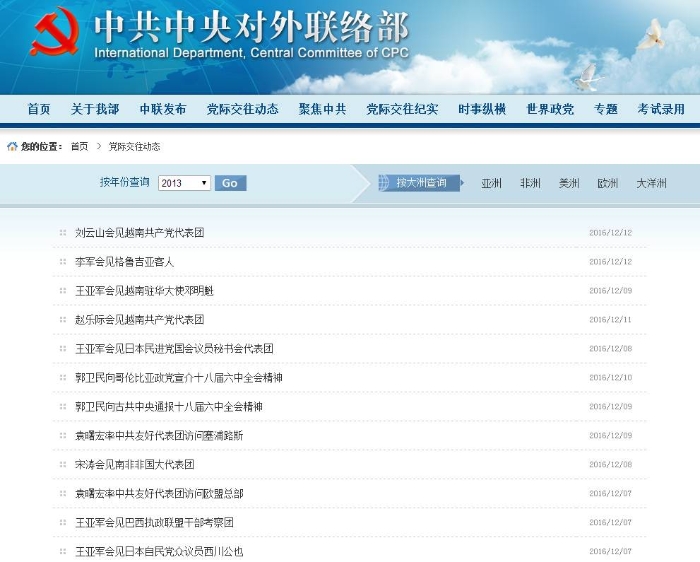Click date 2016/12/11 on the 赵乐际 row
The height and width of the screenshot is (562, 700).
point(611,320)
